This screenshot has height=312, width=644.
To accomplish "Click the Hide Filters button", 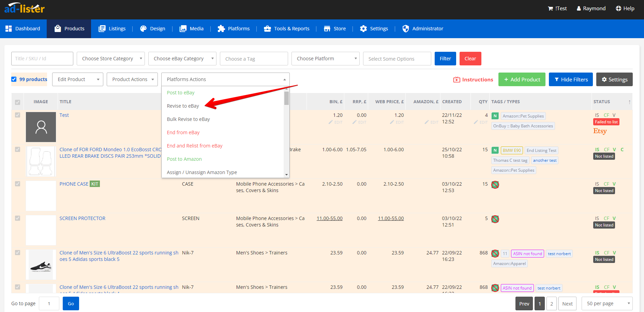I will (571, 79).
